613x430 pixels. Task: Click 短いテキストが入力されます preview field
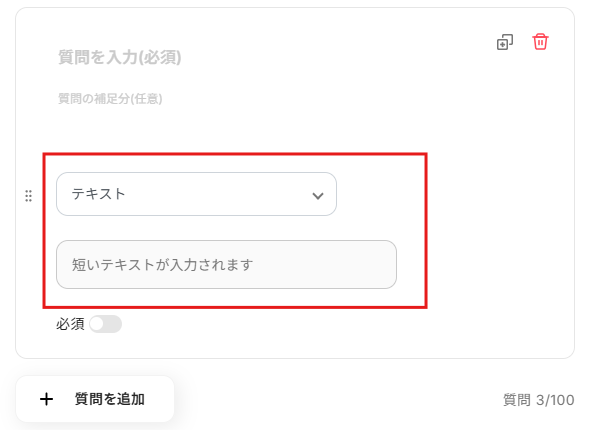coord(226,265)
